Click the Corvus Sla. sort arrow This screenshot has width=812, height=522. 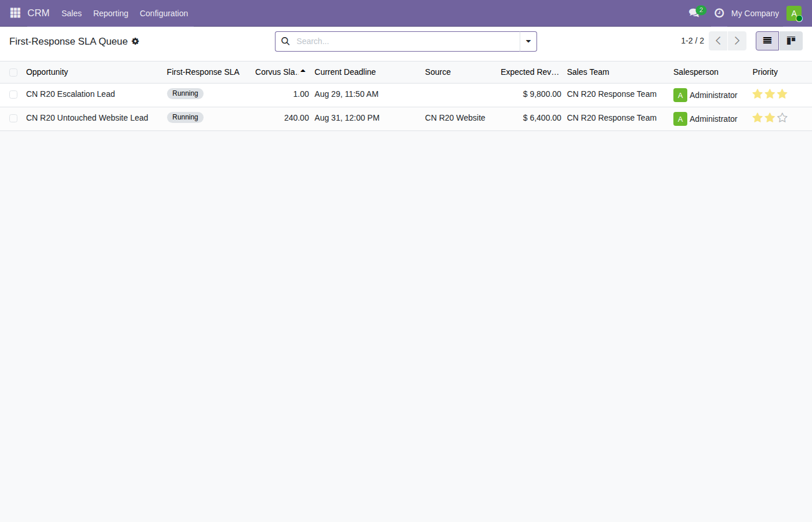(x=303, y=71)
